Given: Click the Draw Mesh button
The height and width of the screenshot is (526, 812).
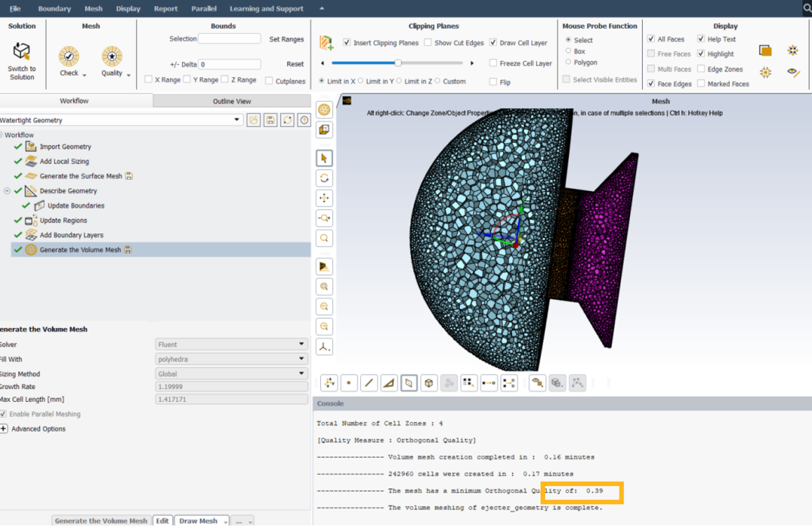Looking at the screenshot, I should point(198,521).
